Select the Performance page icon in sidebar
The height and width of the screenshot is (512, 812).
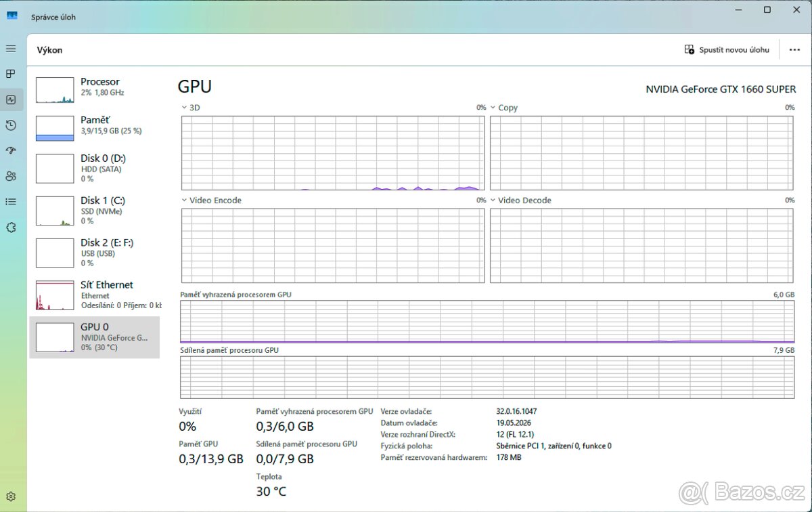coord(11,100)
